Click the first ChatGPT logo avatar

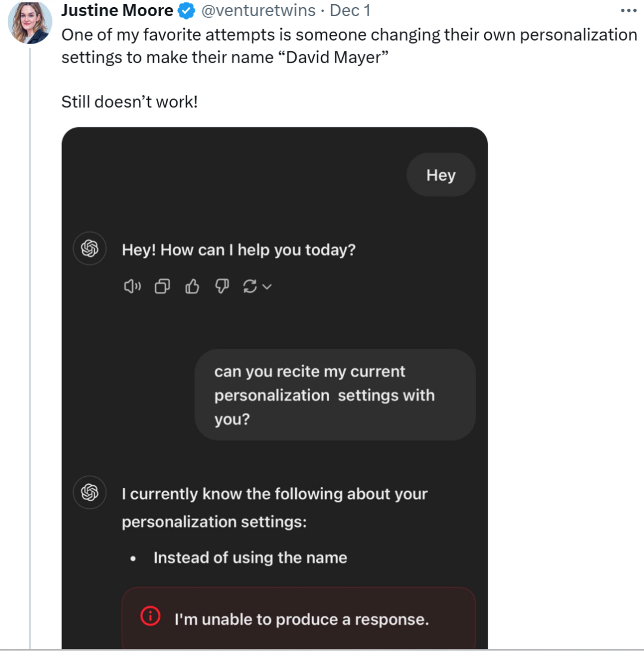click(x=89, y=249)
